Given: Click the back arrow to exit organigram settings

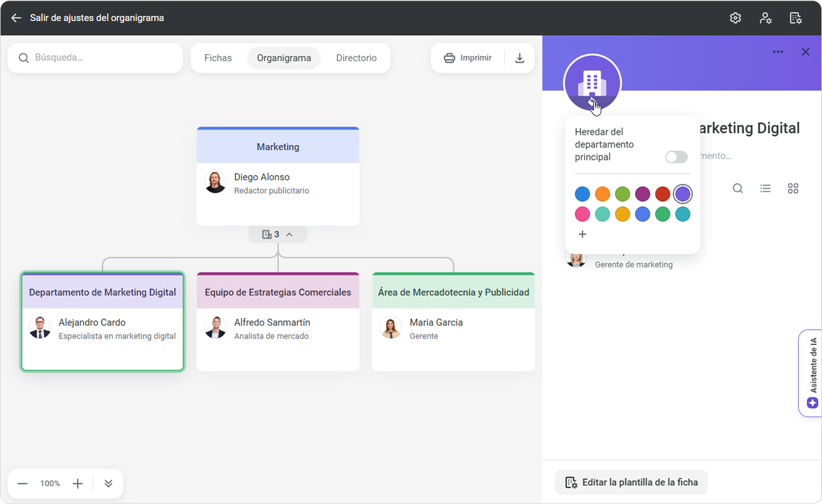Looking at the screenshot, I should [16, 18].
